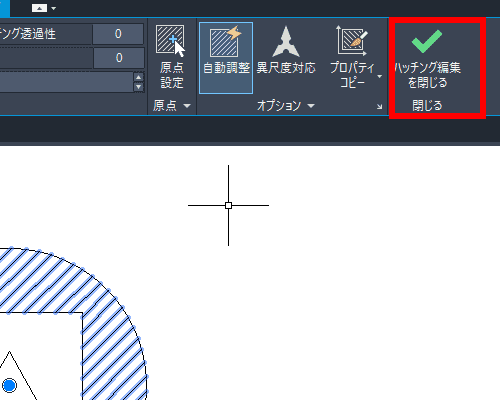Click the ハッチング透過性 value field
The width and height of the screenshot is (500, 400).
(x=118, y=34)
